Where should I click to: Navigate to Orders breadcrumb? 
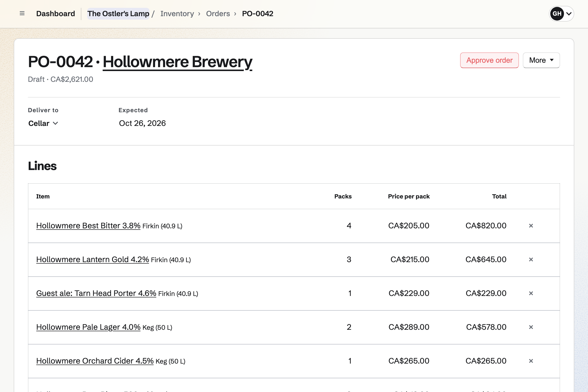(218, 13)
